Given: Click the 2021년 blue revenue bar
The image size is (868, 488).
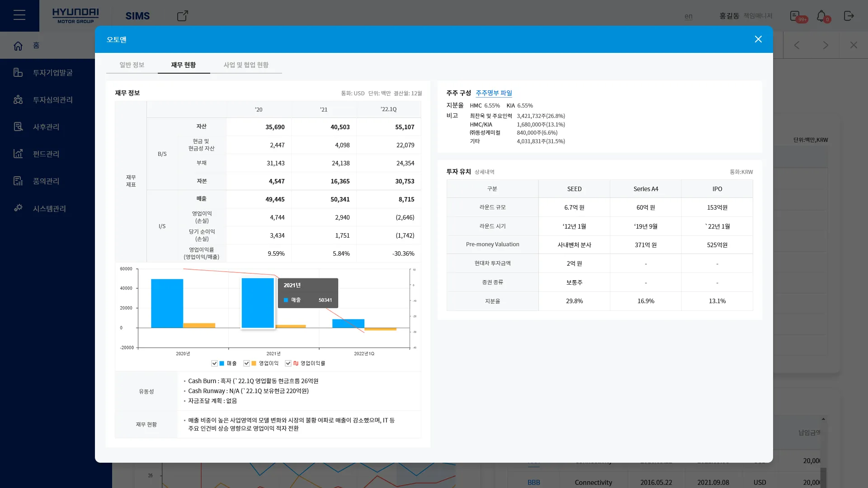Looking at the screenshot, I should pyautogui.click(x=258, y=303).
